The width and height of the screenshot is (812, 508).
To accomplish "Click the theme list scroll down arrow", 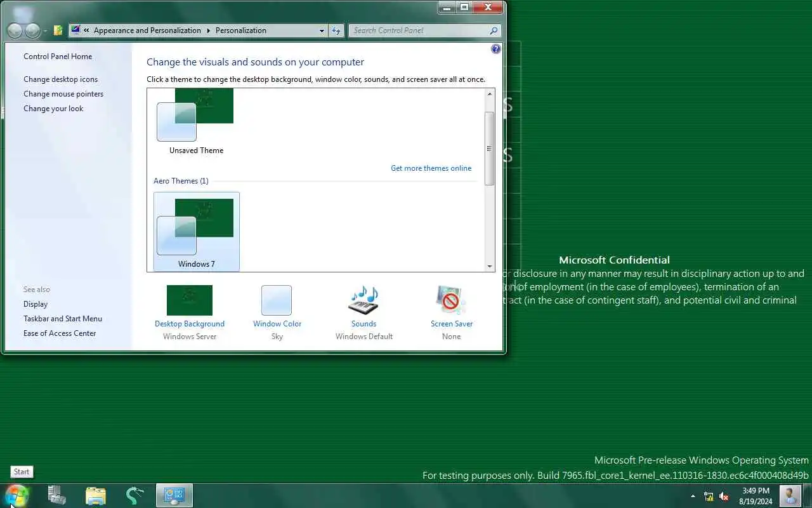I will [489, 267].
